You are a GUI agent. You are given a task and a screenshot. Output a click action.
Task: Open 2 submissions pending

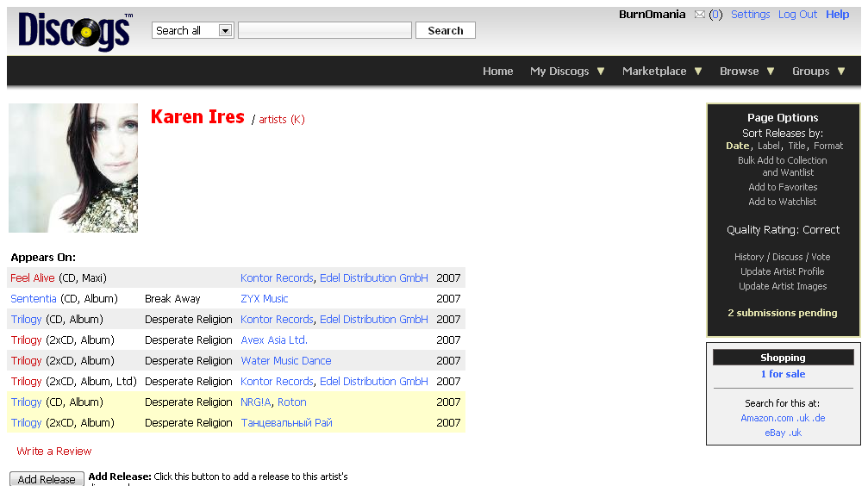pyautogui.click(x=782, y=313)
